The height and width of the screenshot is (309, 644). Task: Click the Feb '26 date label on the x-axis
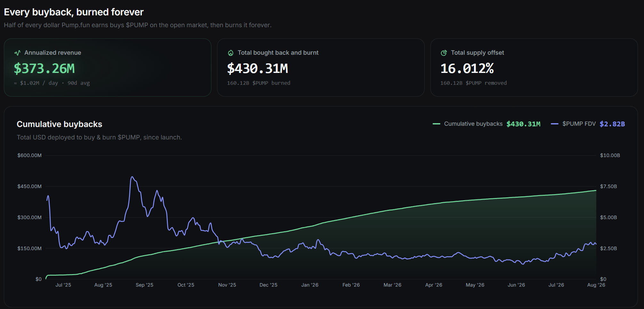(x=351, y=285)
